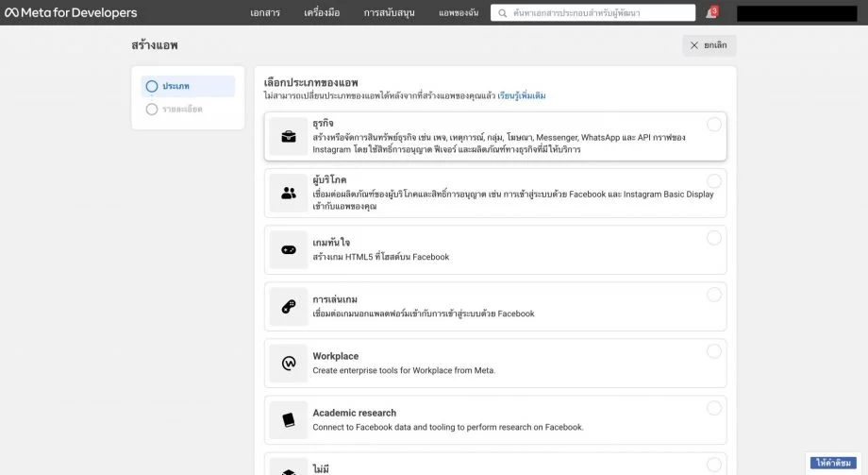
Task: Go to the ประเภท step
Action: pyautogui.click(x=188, y=86)
